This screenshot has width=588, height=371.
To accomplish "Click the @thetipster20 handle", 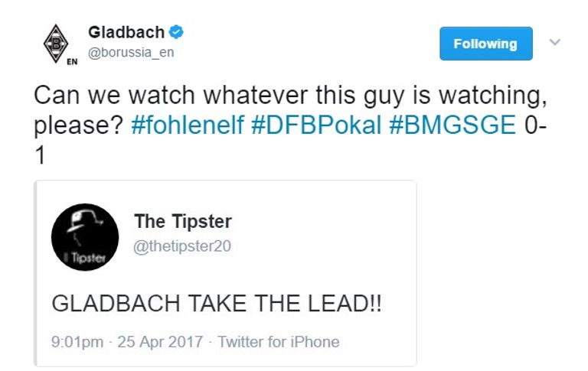I will coord(183,246).
